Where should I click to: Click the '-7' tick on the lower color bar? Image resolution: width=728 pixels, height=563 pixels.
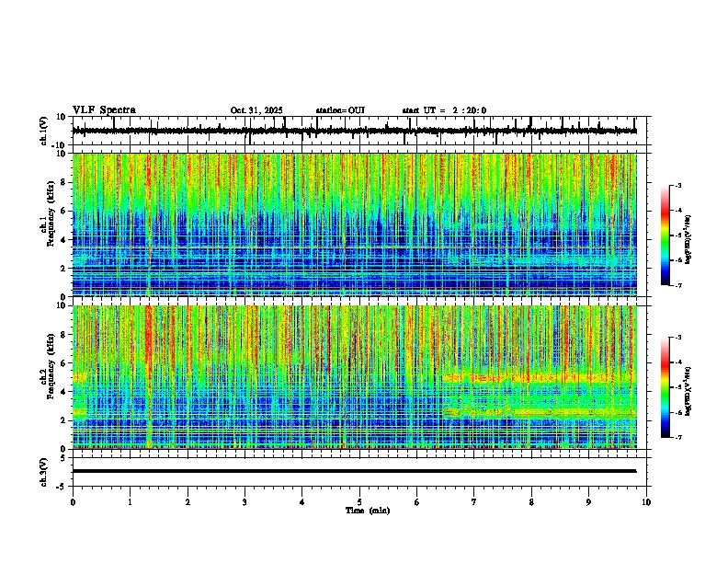tap(677, 437)
